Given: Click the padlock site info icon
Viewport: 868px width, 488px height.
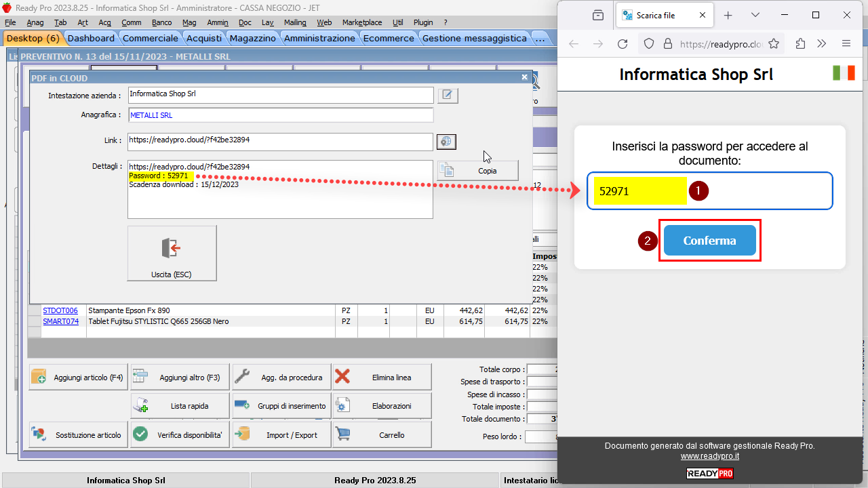Looking at the screenshot, I should point(667,44).
